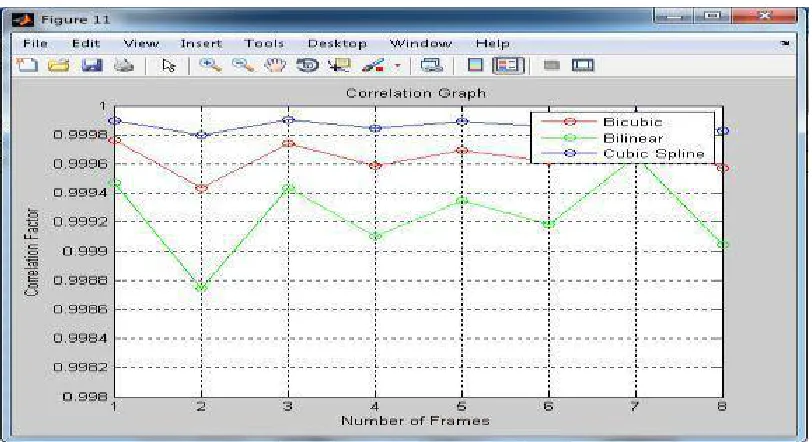Click the Show Plot Tools icon
This screenshot has width=812, height=442.
[x=583, y=65]
